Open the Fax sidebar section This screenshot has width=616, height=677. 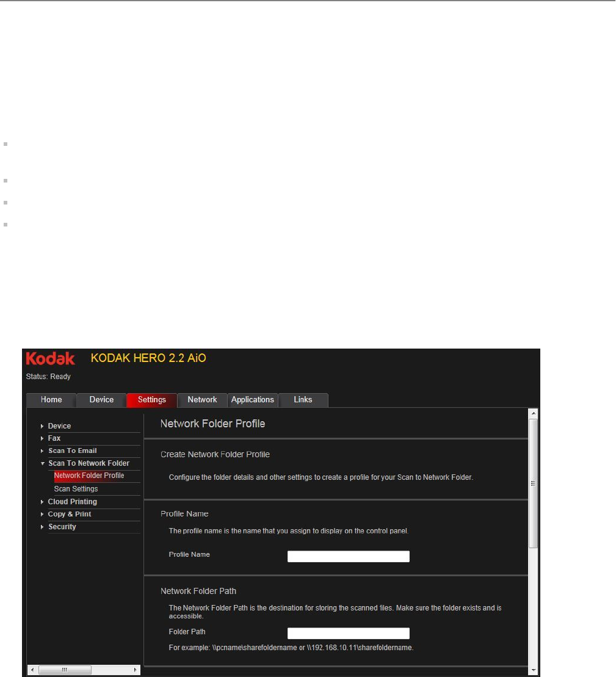click(54, 438)
